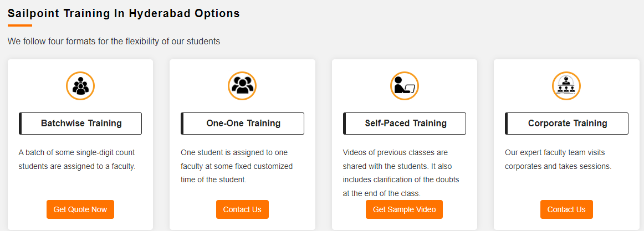Click the Batchwise Training group icon
This screenshot has height=231, width=644.
pyautogui.click(x=80, y=86)
